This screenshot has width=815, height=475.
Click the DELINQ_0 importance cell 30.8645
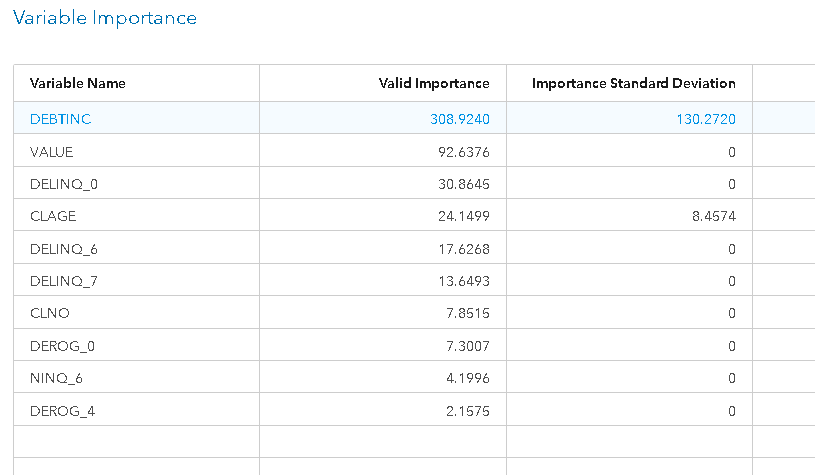point(463,184)
